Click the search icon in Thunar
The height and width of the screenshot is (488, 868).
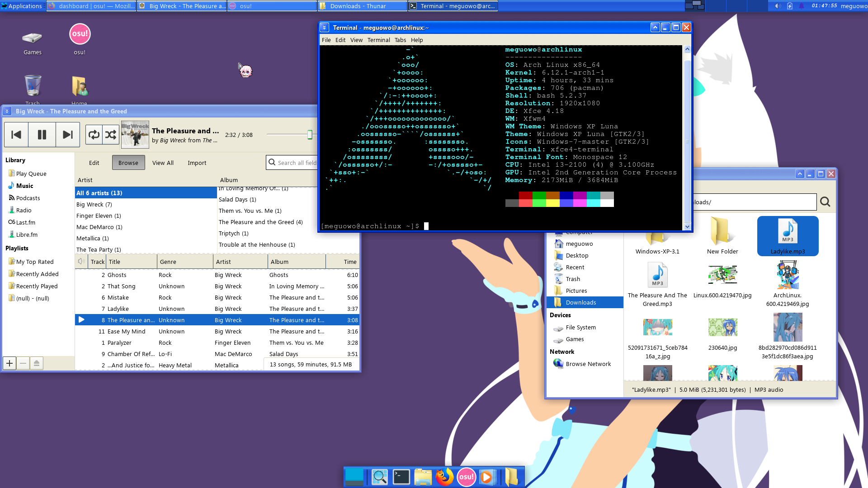coord(825,202)
